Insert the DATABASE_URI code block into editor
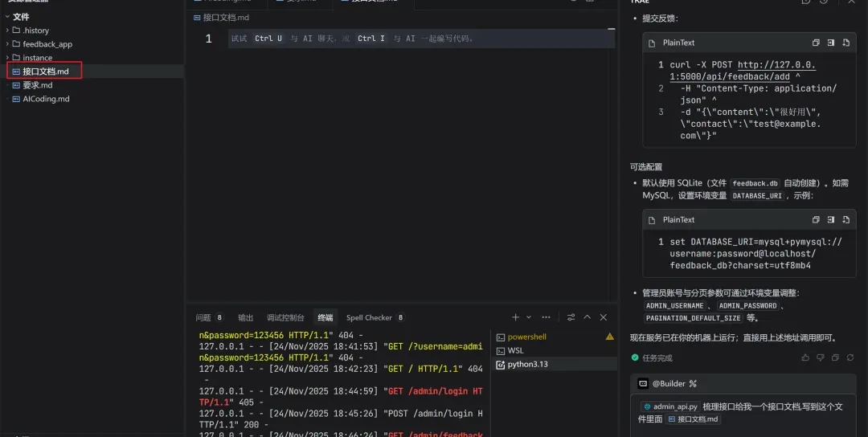868x437 pixels. [x=830, y=219]
